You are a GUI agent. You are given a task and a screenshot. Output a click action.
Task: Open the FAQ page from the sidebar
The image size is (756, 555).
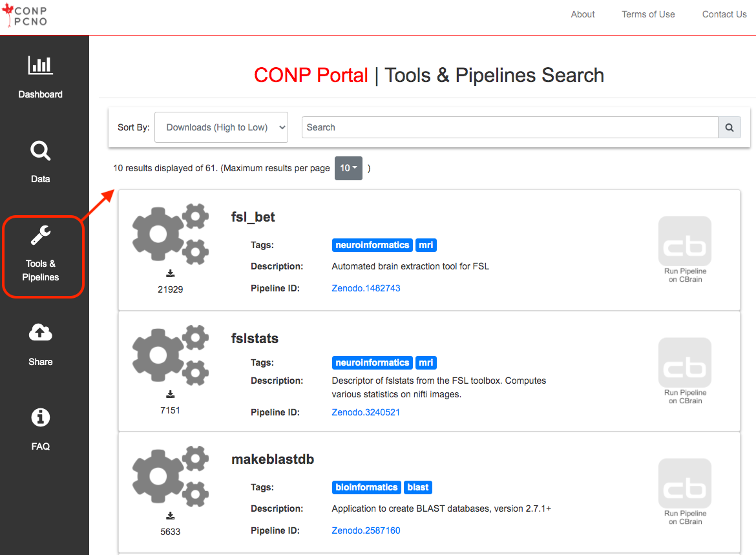pyautogui.click(x=40, y=428)
